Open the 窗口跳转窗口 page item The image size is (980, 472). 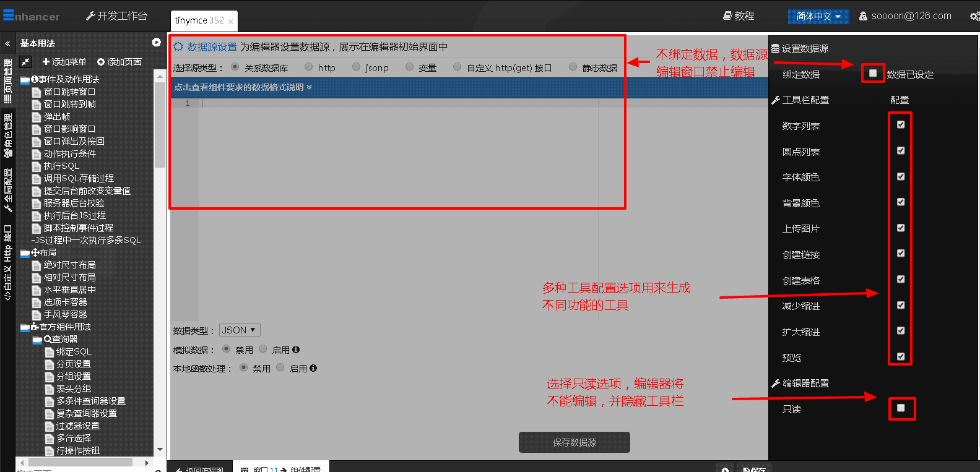(x=69, y=92)
